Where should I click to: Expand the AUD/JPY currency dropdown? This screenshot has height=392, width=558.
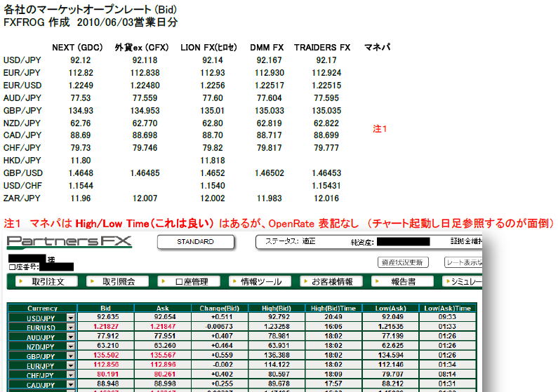pyautogui.click(x=71, y=337)
